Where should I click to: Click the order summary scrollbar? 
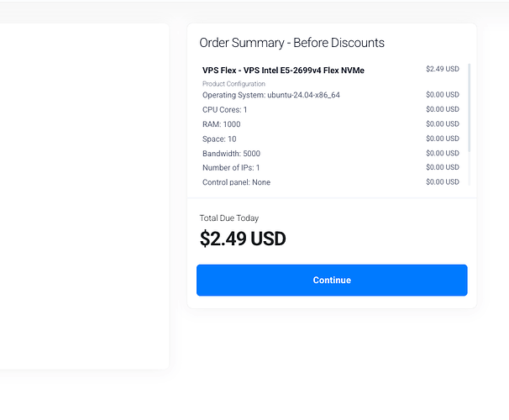click(470, 108)
